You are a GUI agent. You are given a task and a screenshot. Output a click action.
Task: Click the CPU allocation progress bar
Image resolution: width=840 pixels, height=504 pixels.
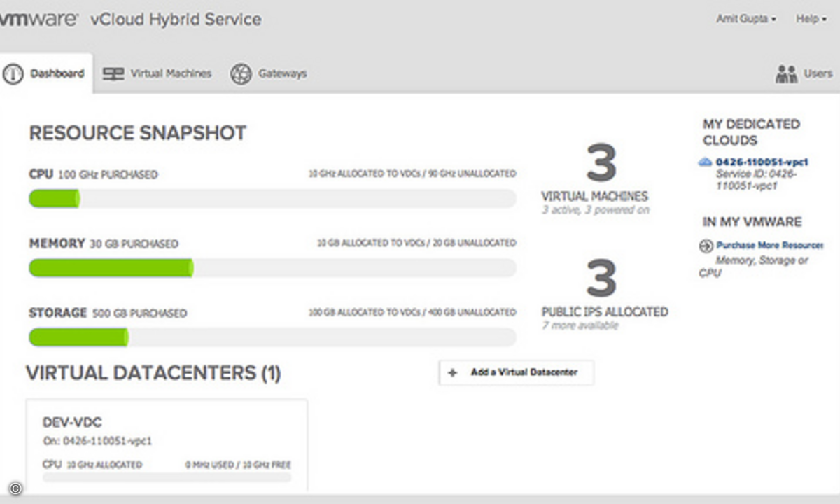272,199
